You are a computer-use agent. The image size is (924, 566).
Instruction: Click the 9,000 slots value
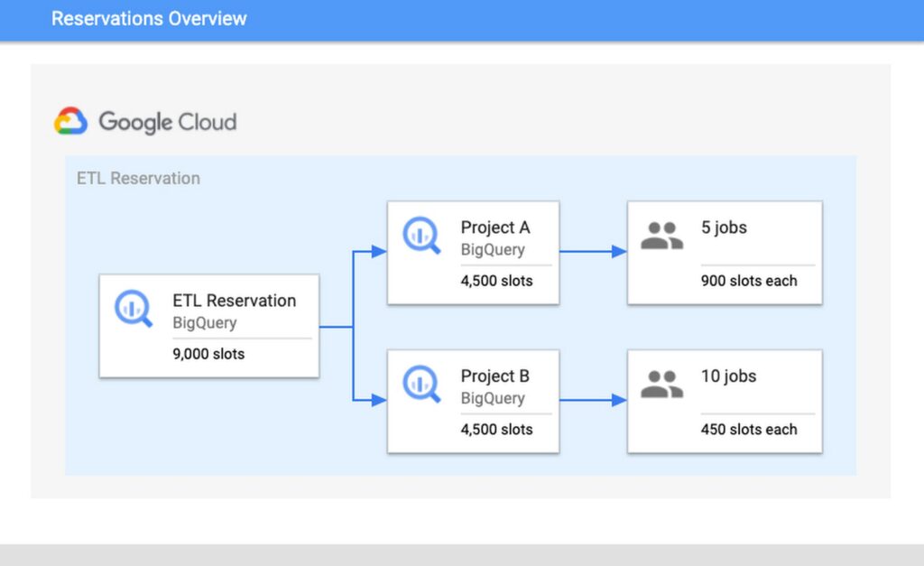tap(208, 354)
